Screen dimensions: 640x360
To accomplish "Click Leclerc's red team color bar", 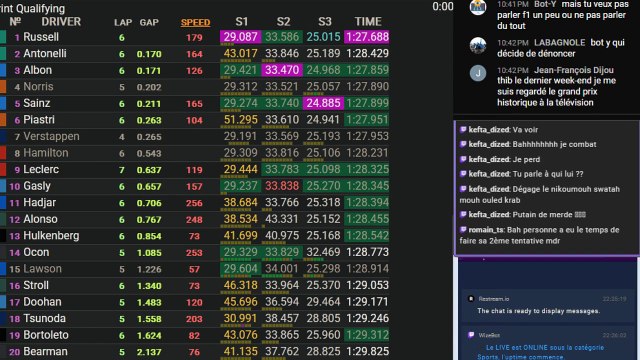I will coord(3,169).
